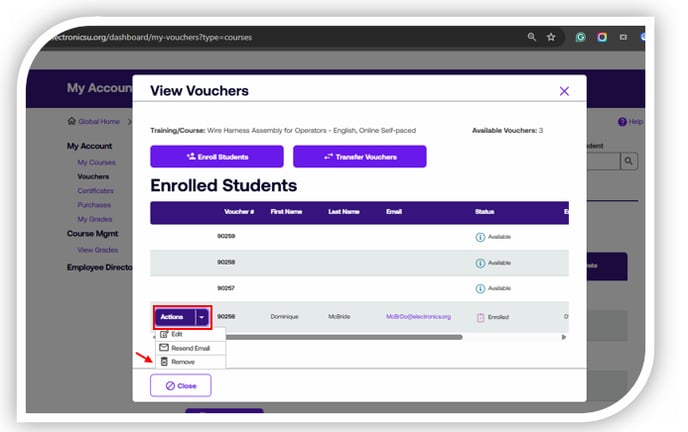Viewport: 688px width, 432px height.
Task: Close the View Vouchers dialog with X
Action: coord(564,91)
